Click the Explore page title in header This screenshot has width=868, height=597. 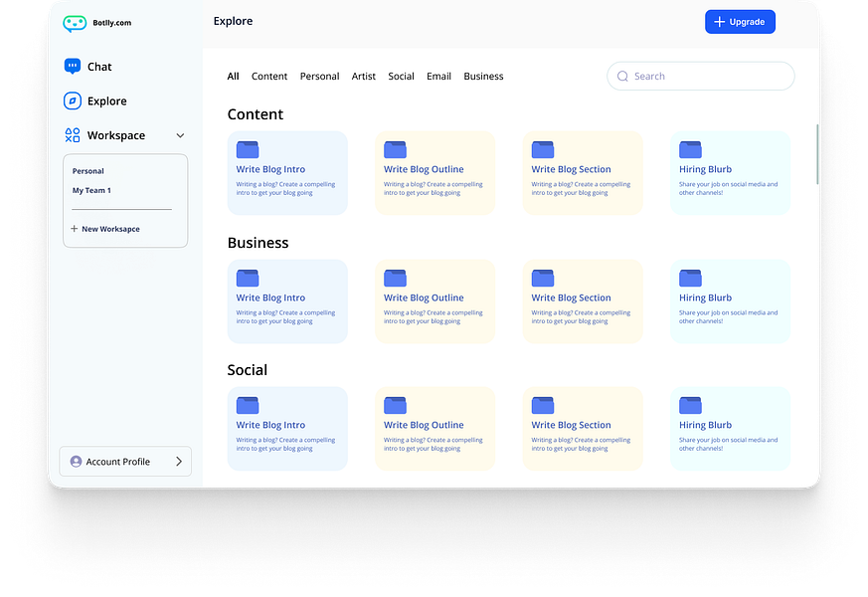coord(233,21)
